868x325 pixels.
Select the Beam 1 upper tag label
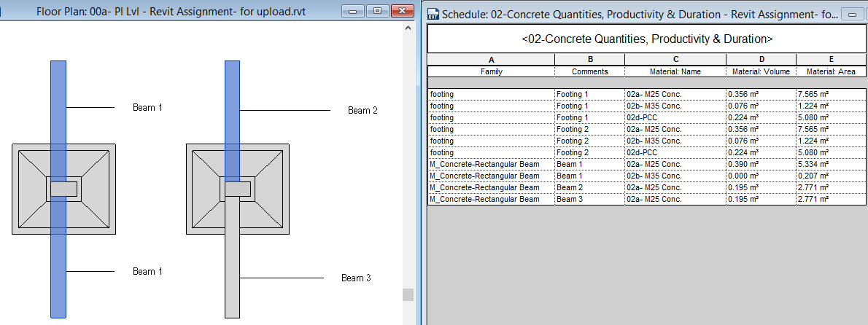point(148,107)
